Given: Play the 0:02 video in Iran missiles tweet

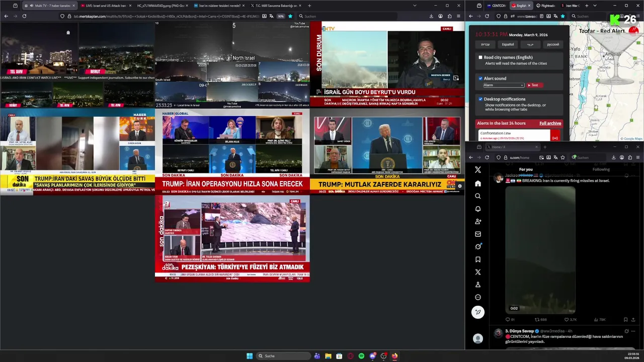Looking at the screenshot, I should 540,250.
